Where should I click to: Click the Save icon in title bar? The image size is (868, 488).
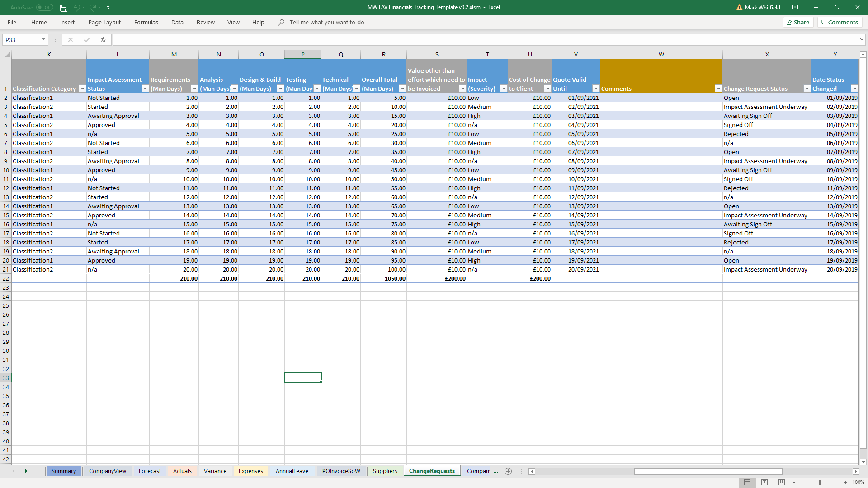click(x=64, y=8)
